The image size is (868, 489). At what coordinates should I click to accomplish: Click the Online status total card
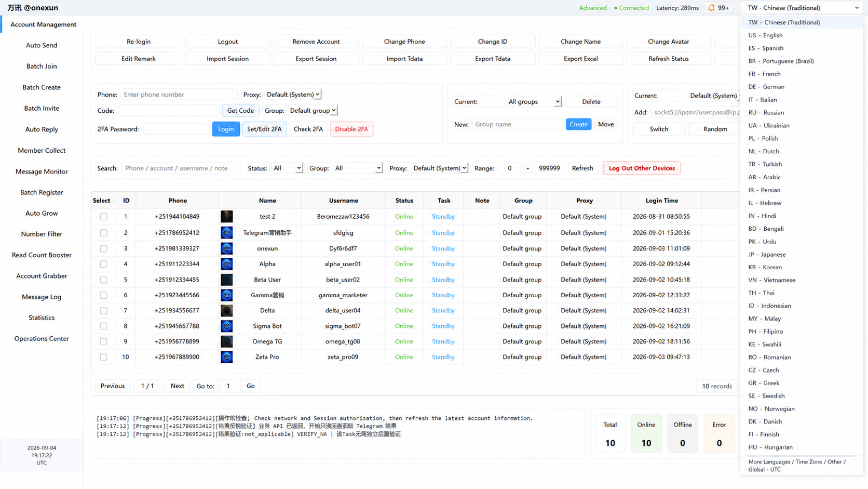646,434
